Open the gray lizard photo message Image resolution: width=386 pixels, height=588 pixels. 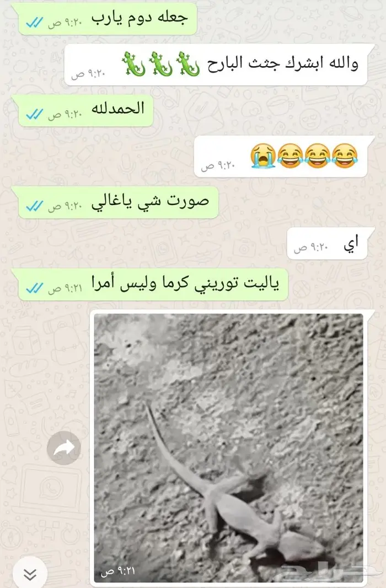pos(228,448)
